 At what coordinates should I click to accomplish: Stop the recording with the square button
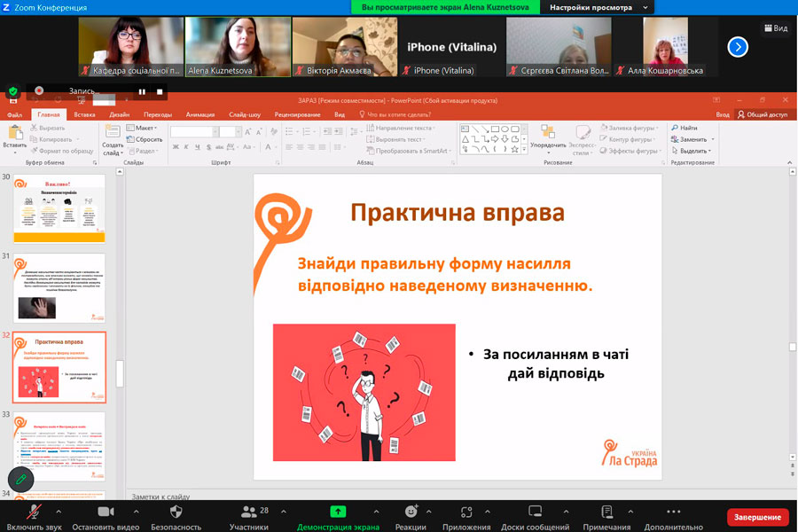click(160, 91)
